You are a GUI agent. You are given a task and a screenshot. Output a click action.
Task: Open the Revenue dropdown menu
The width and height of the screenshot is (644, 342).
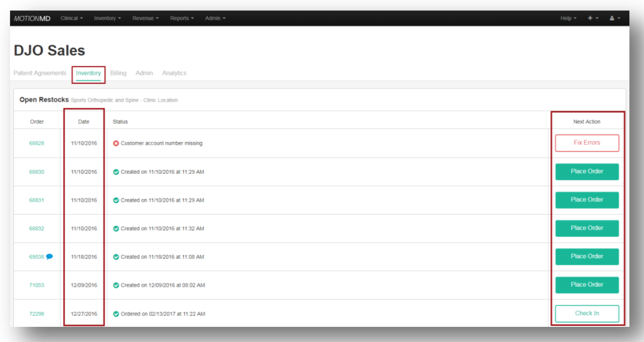pyautogui.click(x=145, y=18)
